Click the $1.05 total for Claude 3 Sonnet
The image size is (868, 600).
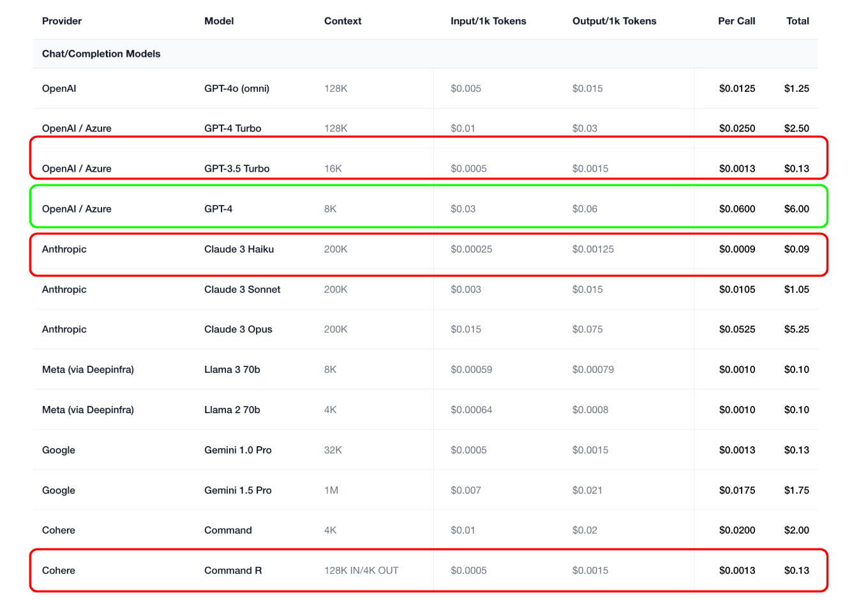(797, 289)
